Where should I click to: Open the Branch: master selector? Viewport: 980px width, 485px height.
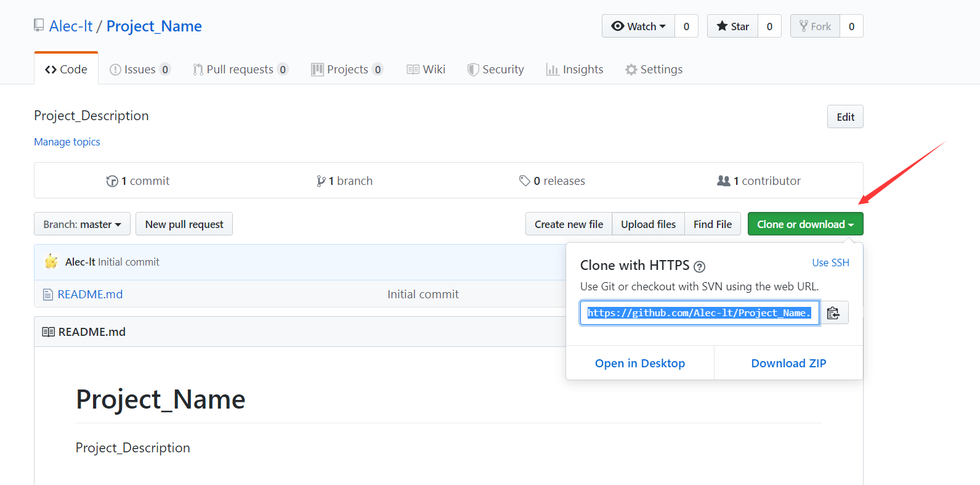pos(82,224)
